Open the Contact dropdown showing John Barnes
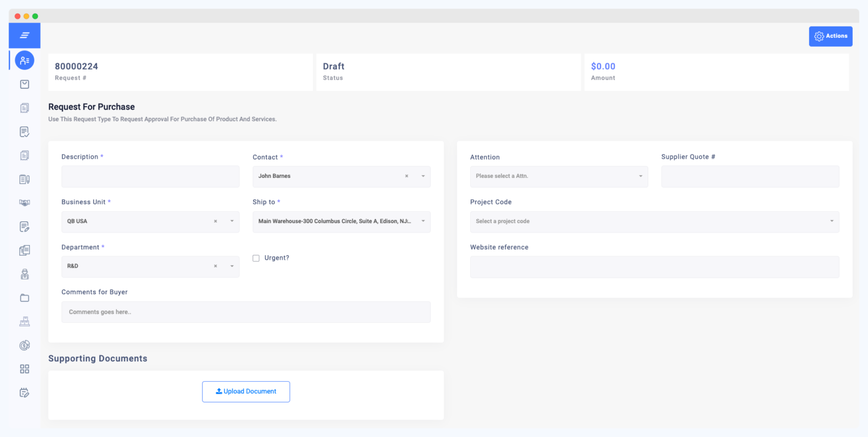Viewport: 868px width, 437px height. (x=422, y=176)
